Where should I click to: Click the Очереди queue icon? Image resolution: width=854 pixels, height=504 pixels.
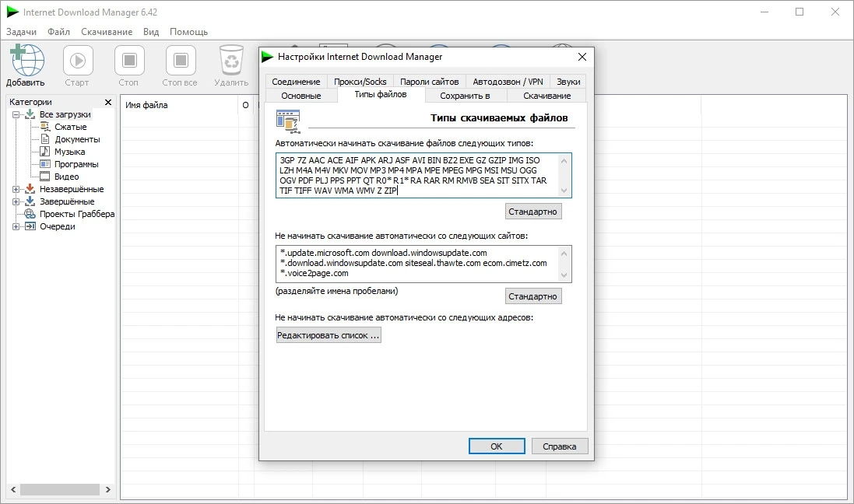click(x=30, y=226)
